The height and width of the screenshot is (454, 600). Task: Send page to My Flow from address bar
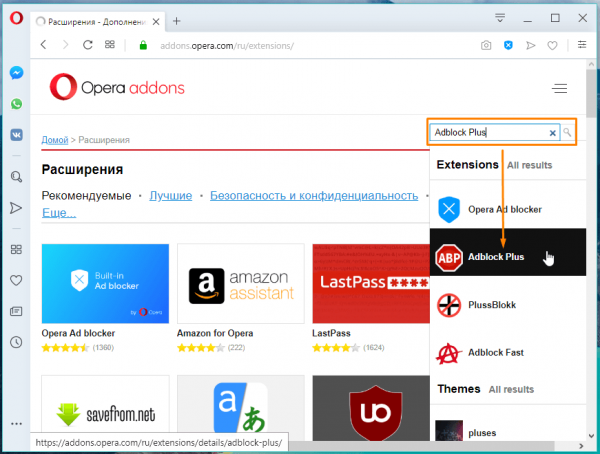(530, 46)
